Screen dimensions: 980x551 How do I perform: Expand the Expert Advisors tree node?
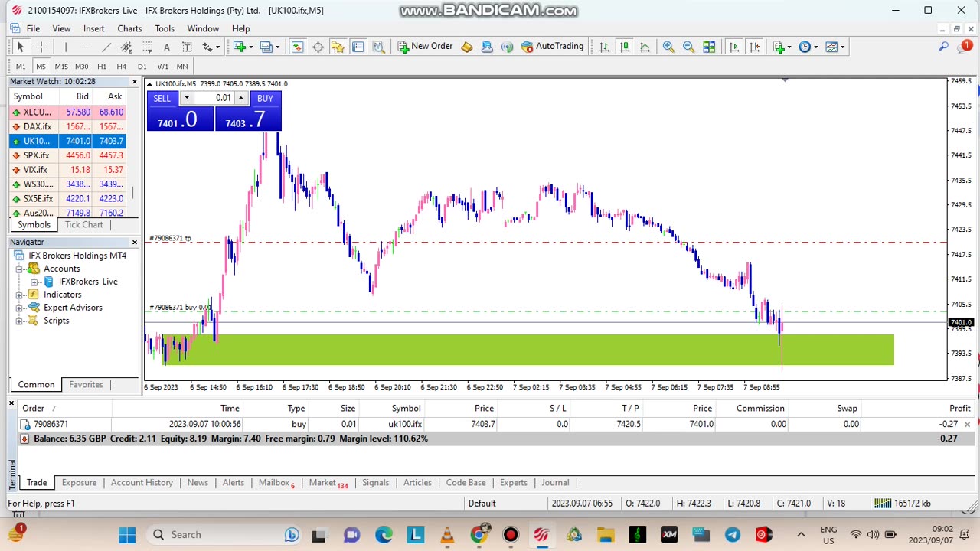pyautogui.click(x=19, y=308)
